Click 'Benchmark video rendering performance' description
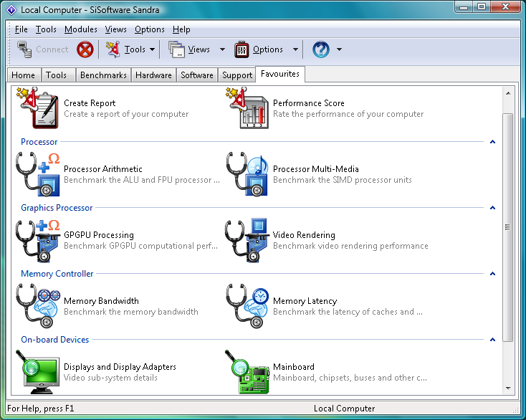The image size is (526, 420). click(350, 246)
